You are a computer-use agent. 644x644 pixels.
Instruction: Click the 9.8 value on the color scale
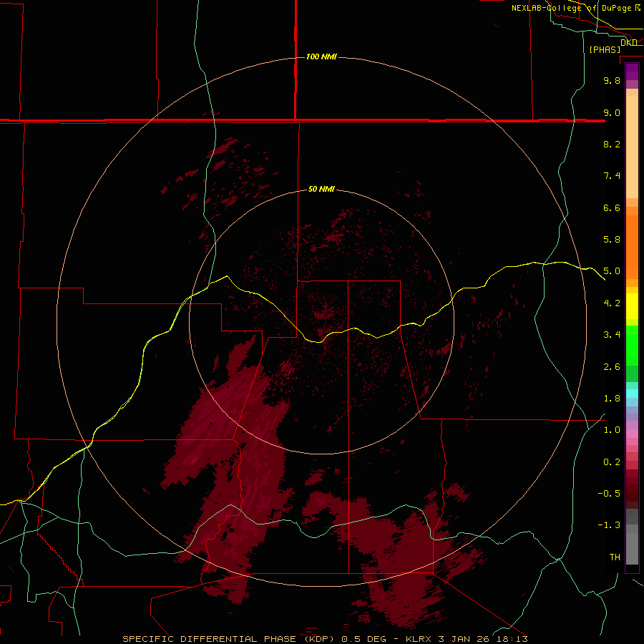click(612, 80)
